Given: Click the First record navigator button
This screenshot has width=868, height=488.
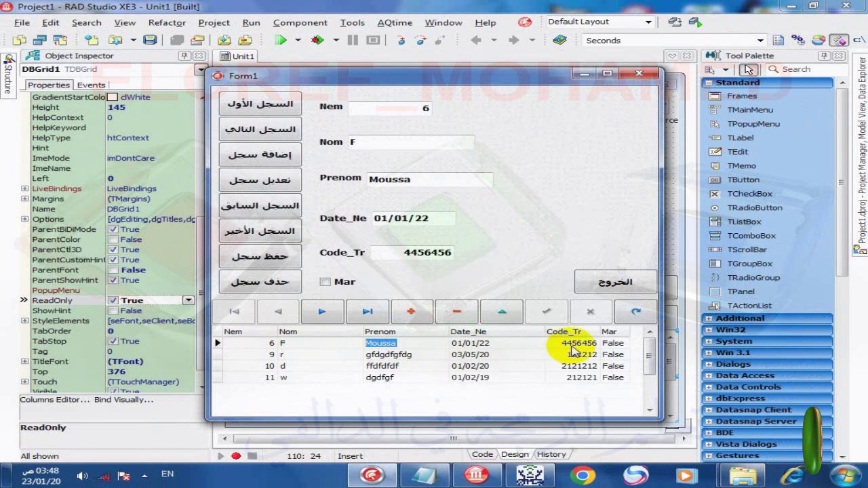Looking at the screenshot, I should (234, 311).
